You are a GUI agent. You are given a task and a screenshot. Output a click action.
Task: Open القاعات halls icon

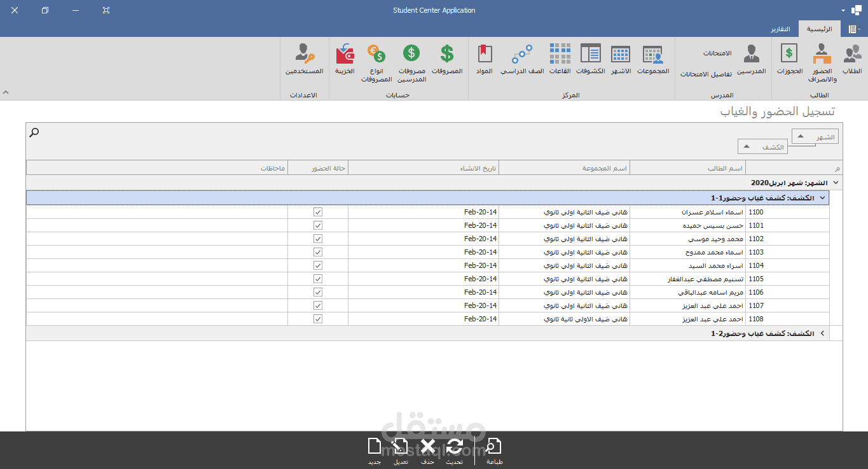[x=560, y=60]
